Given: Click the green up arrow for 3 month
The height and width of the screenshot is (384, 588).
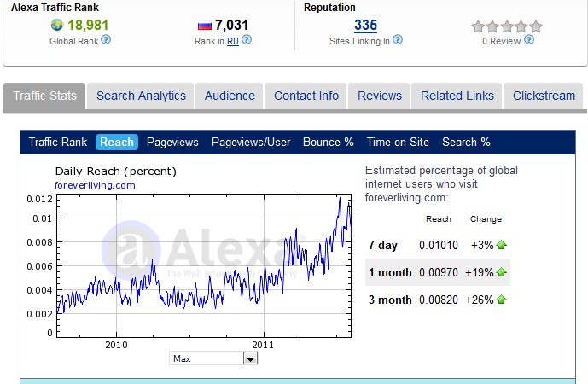Looking at the screenshot, I should 501,300.
